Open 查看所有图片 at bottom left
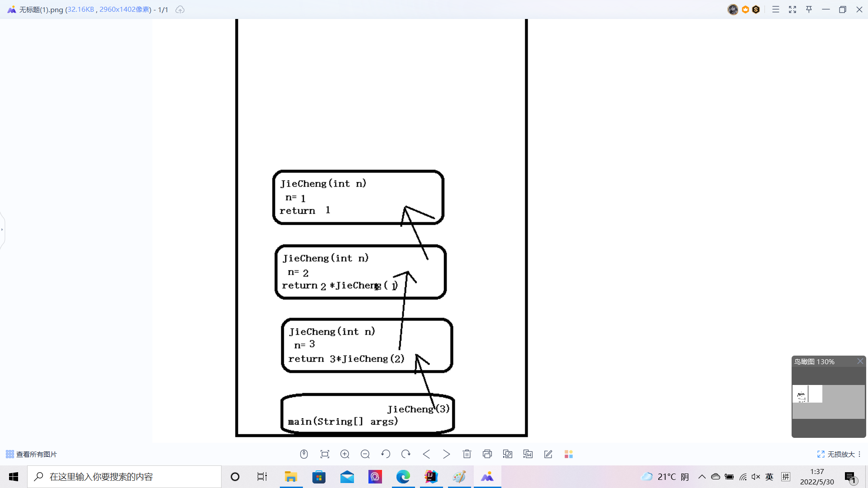Viewport: 868px width, 488px height. pos(31,454)
